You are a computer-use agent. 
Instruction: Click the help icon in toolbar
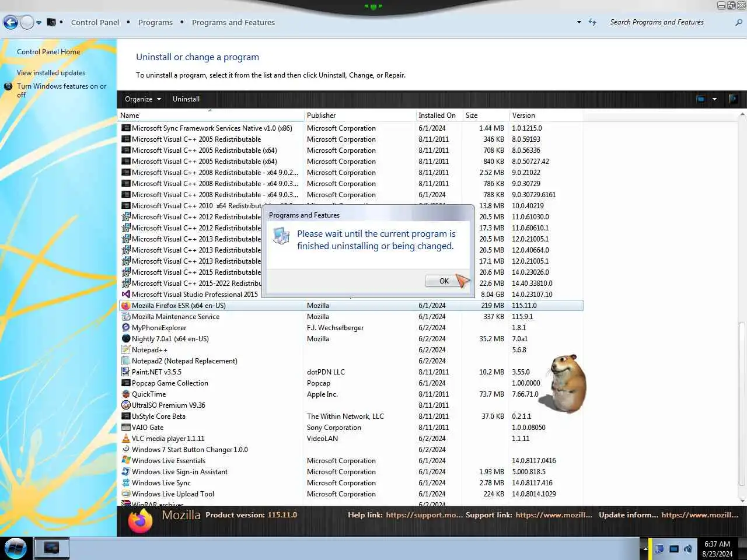click(733, 99)
